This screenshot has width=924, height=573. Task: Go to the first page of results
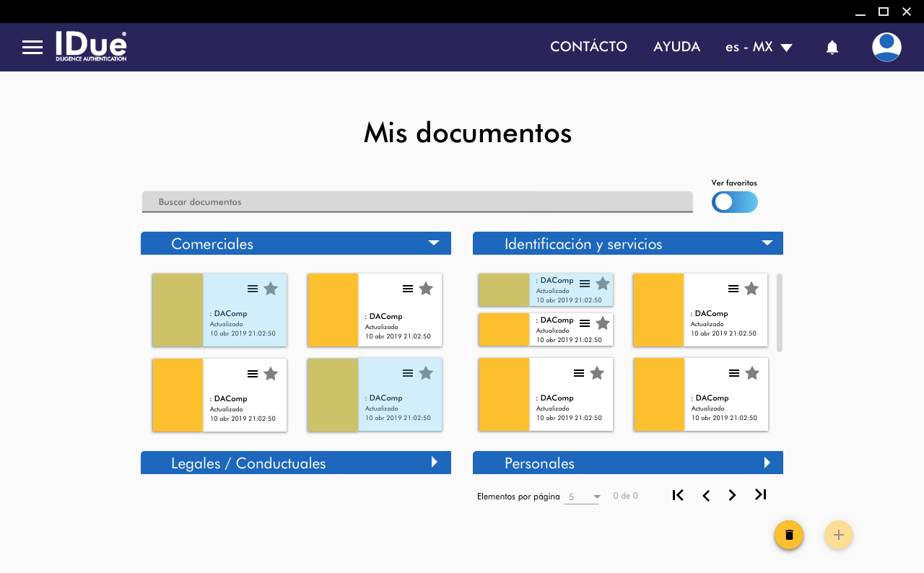(x=678, y=494)
